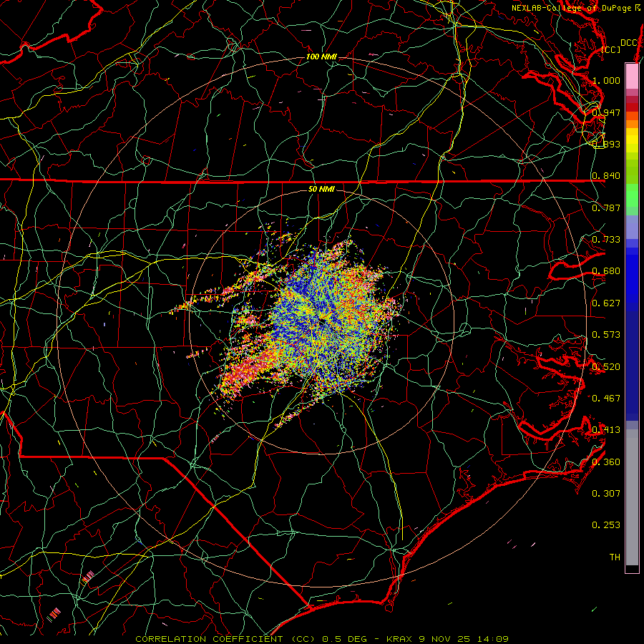Pick the bright green band of the CC scale

tap(632, 196)
